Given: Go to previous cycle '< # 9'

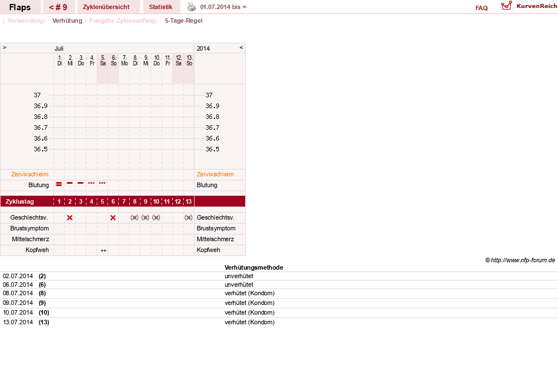Looking at the screenshot, I should [x=58, y=7].
